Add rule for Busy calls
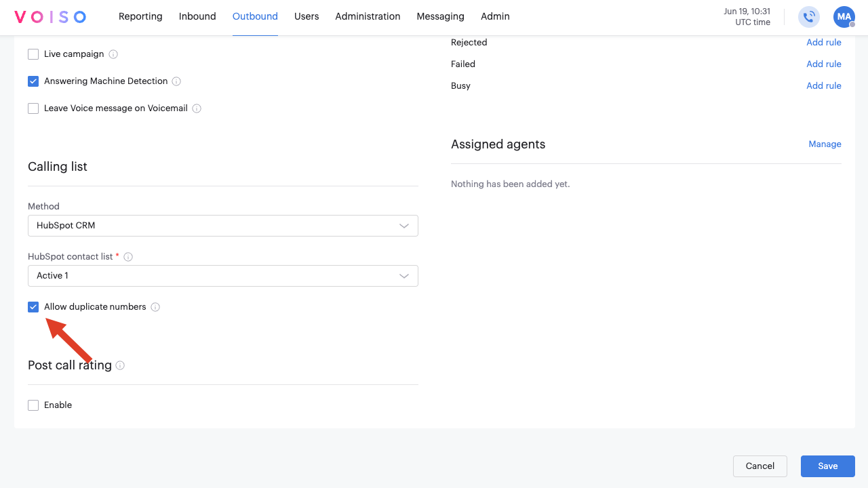 pyautogui.click(x=824, y=85)
